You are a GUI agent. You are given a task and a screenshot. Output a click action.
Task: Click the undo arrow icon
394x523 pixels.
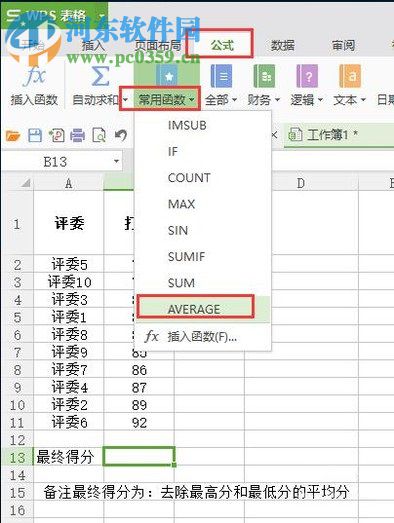point(121,135)
